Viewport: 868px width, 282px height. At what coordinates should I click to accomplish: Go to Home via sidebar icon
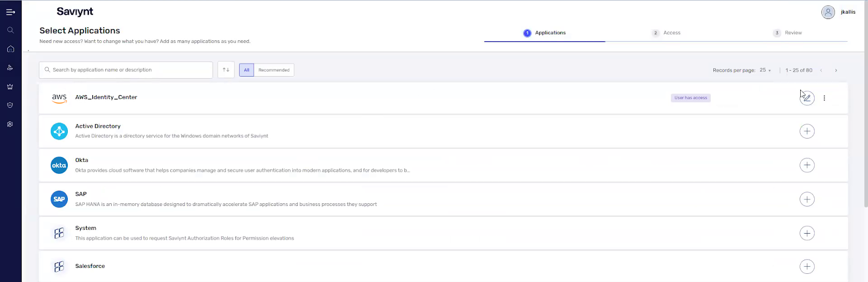pyautogui.click(x=10, y=49)
